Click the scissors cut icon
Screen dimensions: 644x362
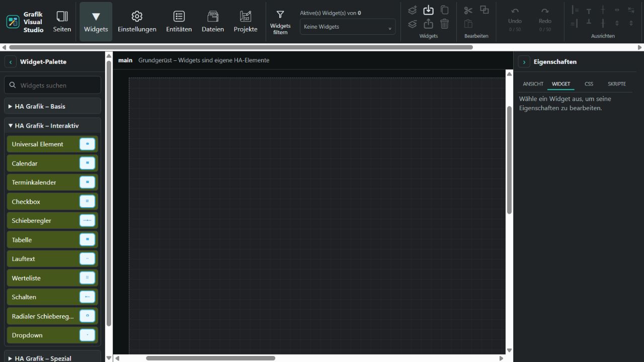click(x=468, y=10)
